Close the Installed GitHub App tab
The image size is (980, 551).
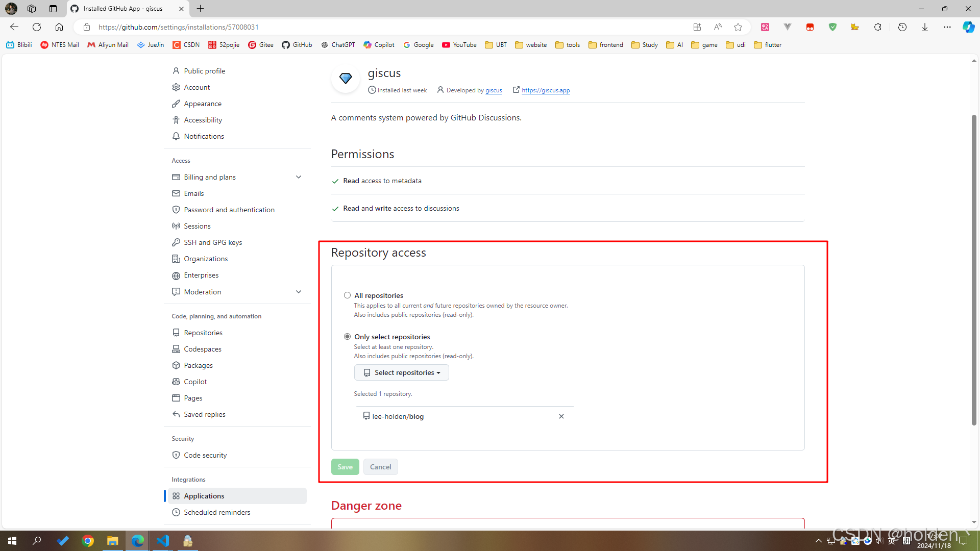pos(181,9)
